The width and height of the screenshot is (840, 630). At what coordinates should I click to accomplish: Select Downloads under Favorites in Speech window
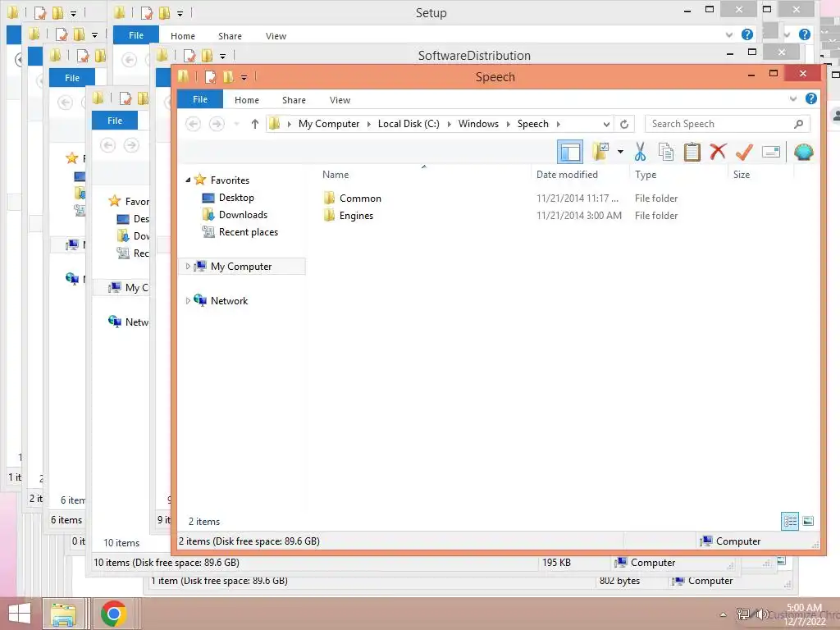tap(243, 215)
